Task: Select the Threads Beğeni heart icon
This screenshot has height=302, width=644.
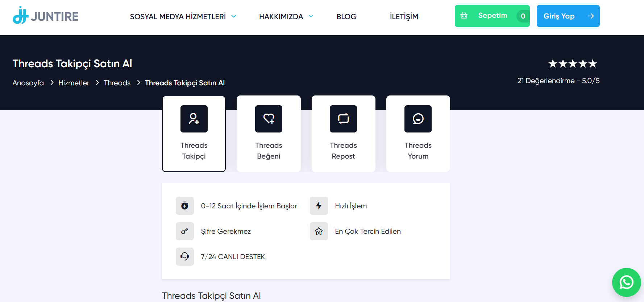Action: pos(269,119)
